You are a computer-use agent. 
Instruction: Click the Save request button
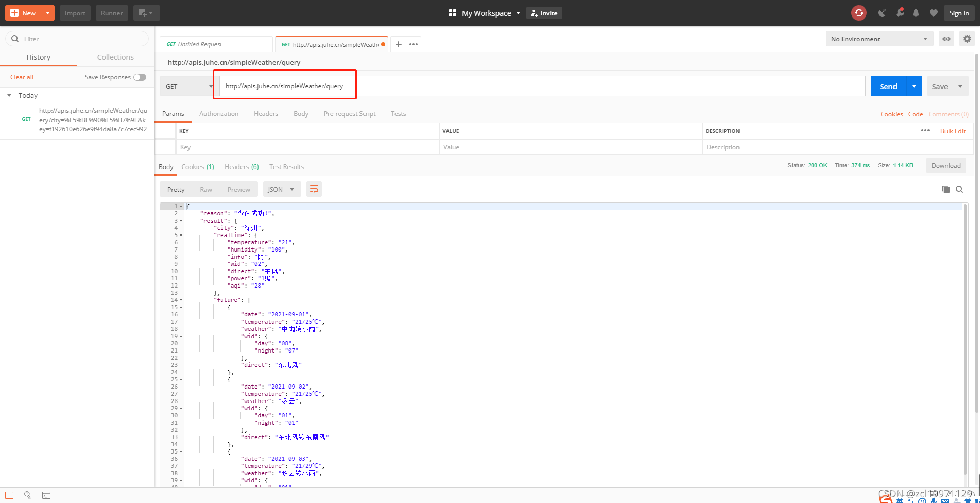click(940, 86)
